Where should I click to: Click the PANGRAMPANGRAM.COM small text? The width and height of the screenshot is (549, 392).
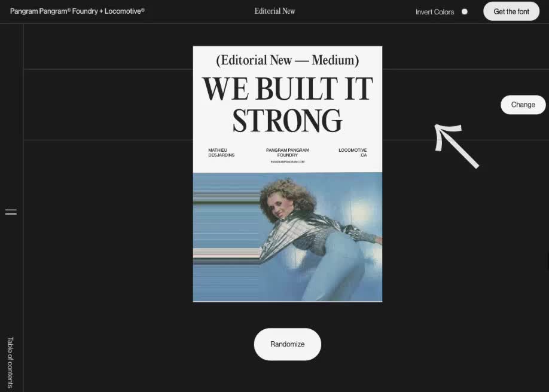(288, 162)
